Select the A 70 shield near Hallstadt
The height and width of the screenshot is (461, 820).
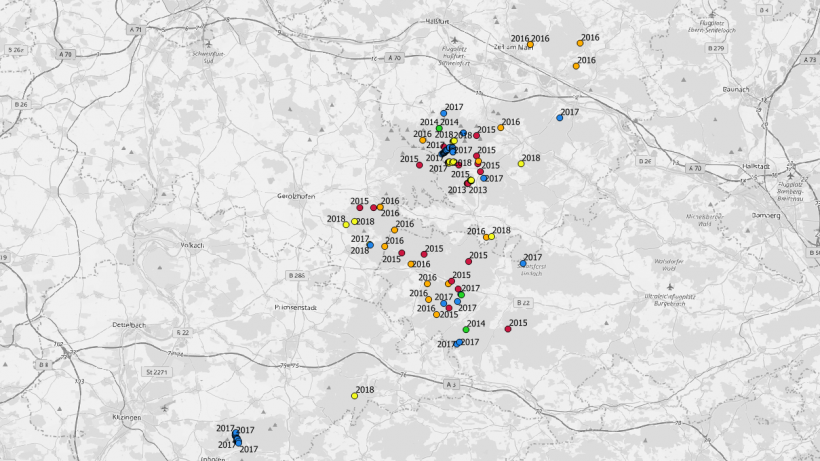tap(694, 168)
